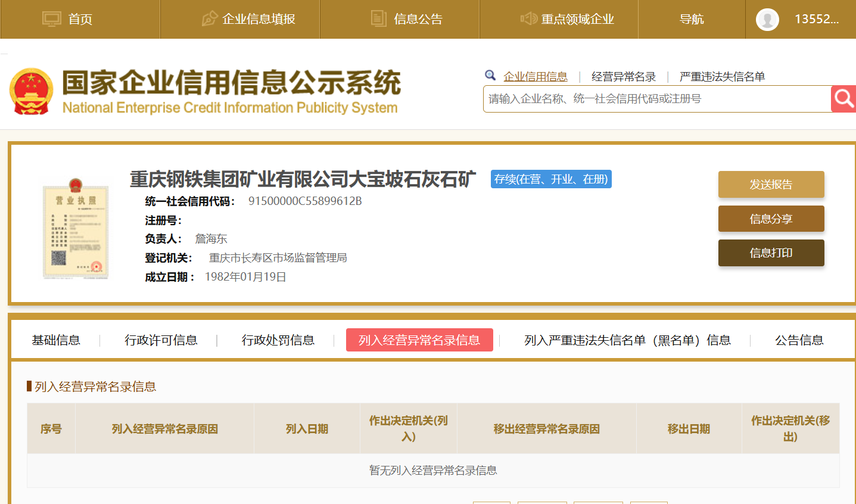Click the company name 重庆钢铁集团矿业有限公司大宝坡石灰石矿
Viewport: 856px width, 504px height.
click(x=303, y=179)
